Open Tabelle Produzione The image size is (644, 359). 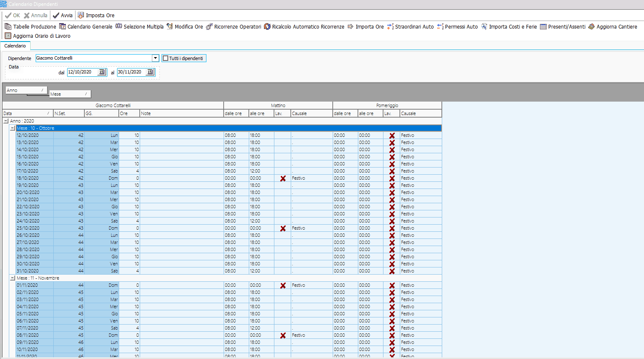(30, 26)
